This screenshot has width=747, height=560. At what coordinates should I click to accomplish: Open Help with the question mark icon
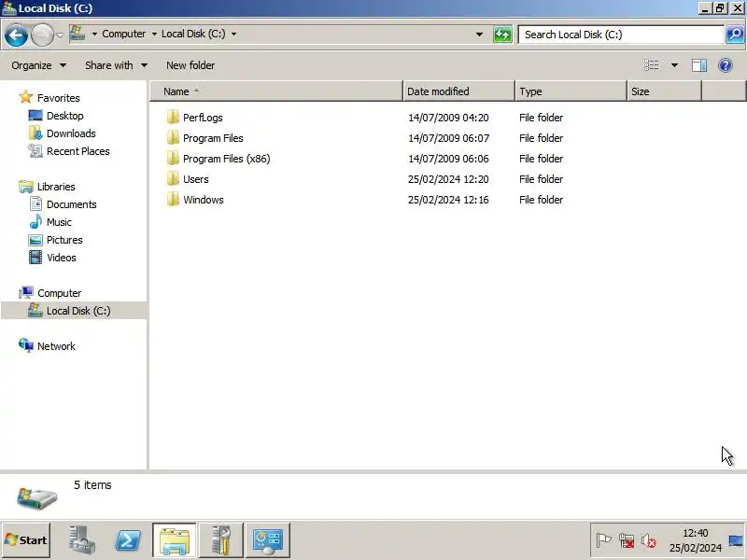(726, 65)
